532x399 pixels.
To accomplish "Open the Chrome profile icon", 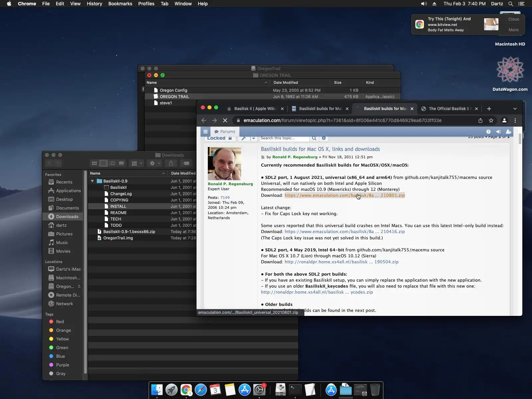I will (504, 120).
